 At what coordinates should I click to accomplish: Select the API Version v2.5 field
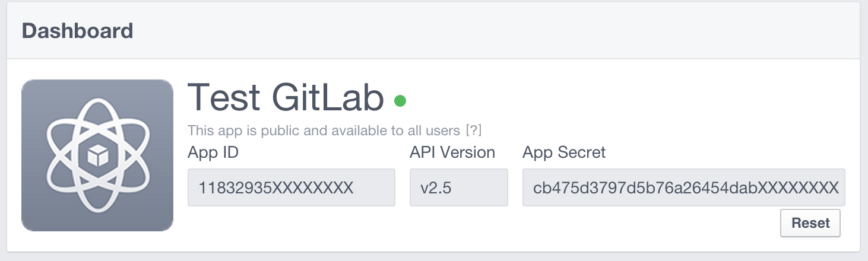pyautogui.click(x=458, y=188)
